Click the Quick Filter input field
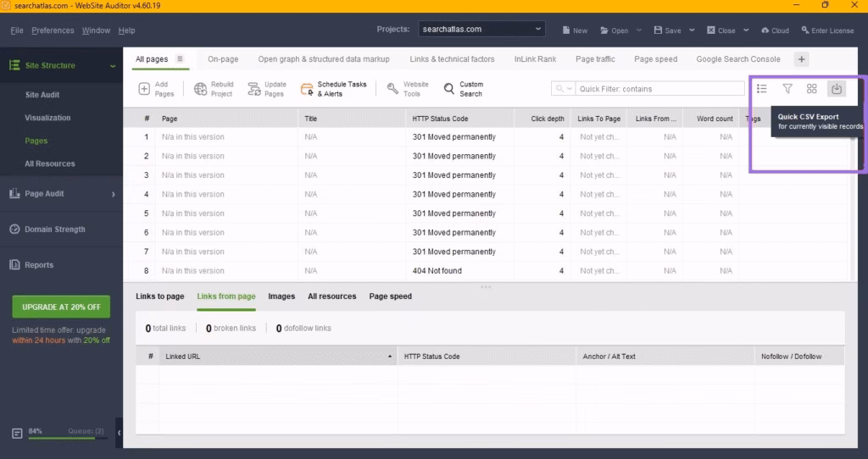Image resolution: width=868 pixels, height=459 pixels. click(659, 89)
